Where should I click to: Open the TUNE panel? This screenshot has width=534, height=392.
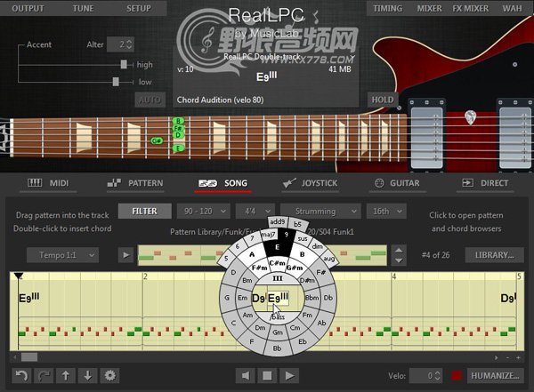click(83, 9)
